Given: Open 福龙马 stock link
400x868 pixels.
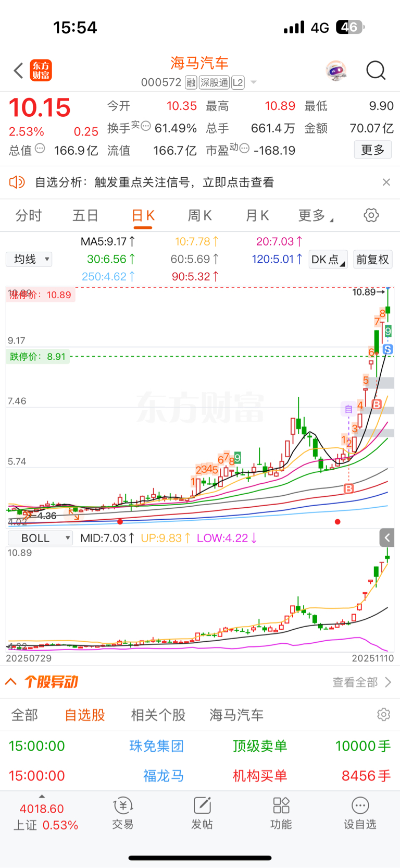Looking at the screenshot, I should click(x=164, y=776).
